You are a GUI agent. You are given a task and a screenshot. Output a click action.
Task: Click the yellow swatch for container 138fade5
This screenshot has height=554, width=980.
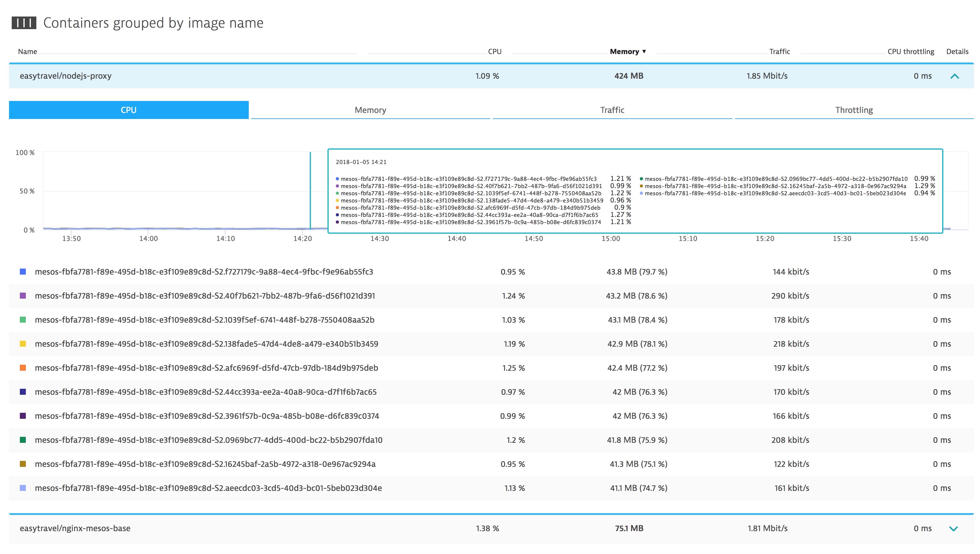tap(23, 344)
